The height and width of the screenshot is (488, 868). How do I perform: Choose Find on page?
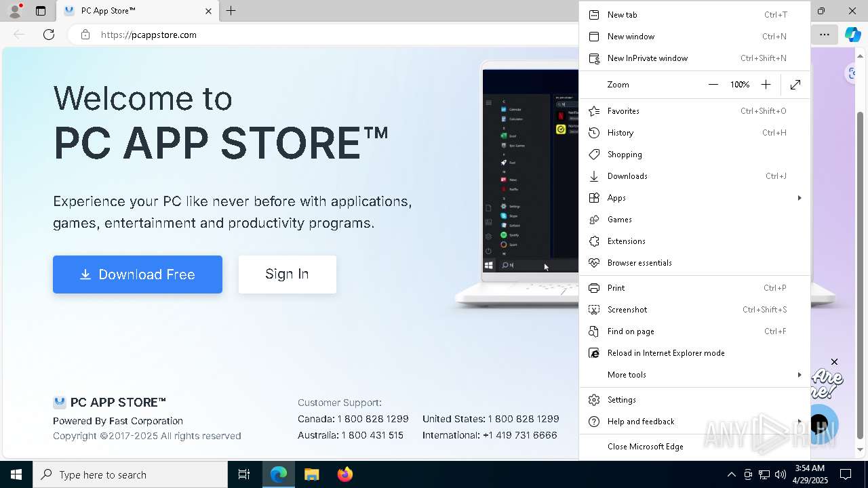(694, 331)
